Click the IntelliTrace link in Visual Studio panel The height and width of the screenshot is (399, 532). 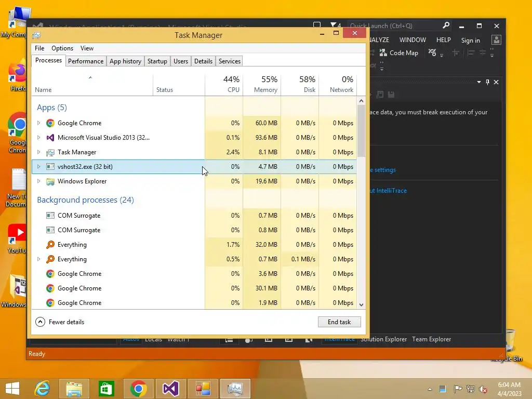coord(388,191)
